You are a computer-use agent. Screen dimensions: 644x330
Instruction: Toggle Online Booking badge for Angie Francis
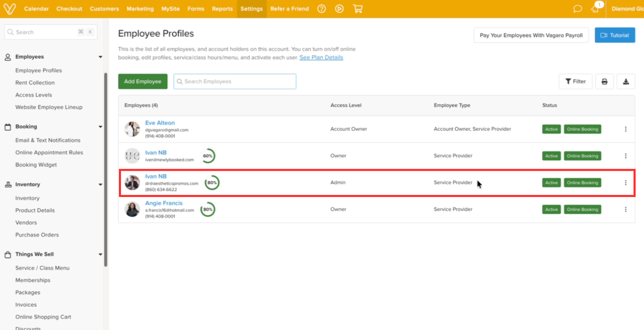pos(582,210)
